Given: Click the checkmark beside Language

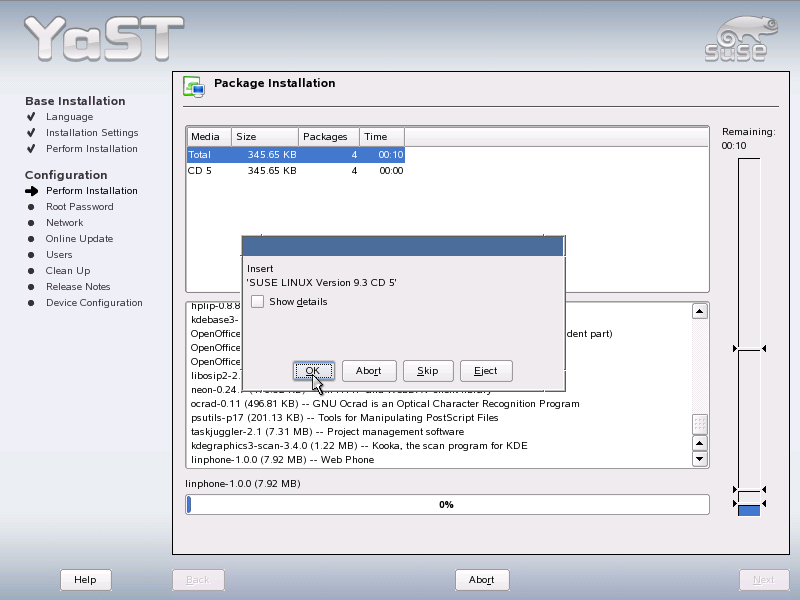Looking at the screenshot, I should 31,117.
